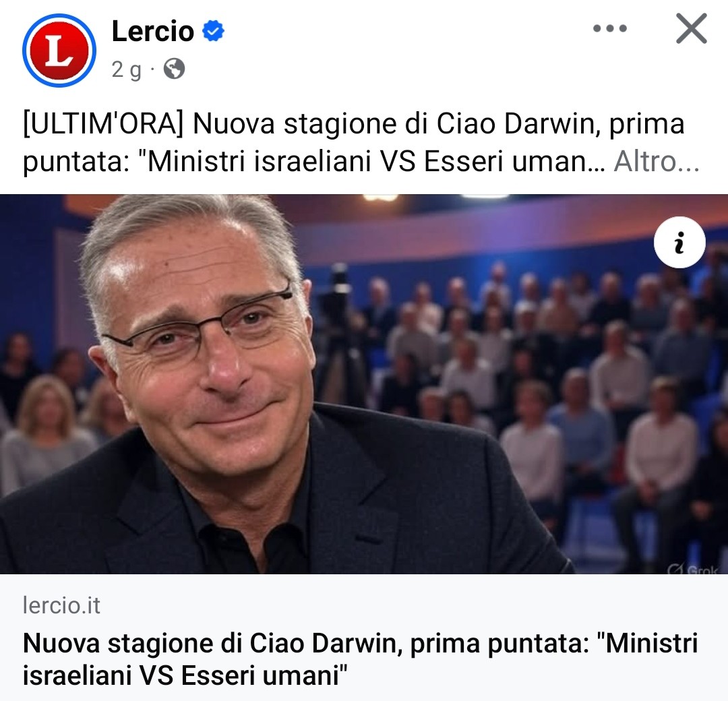
Task: Open the lercio.it domain link
Action: click(x=61, y=605)
